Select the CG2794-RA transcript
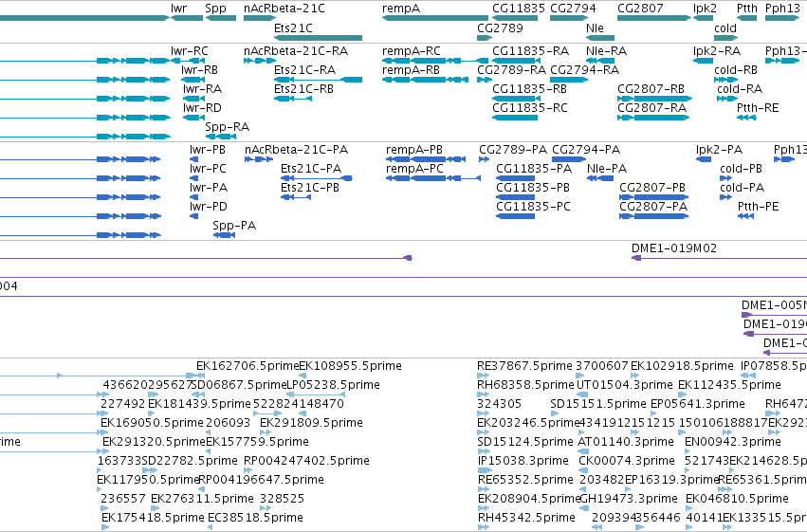 pos(569,80)
